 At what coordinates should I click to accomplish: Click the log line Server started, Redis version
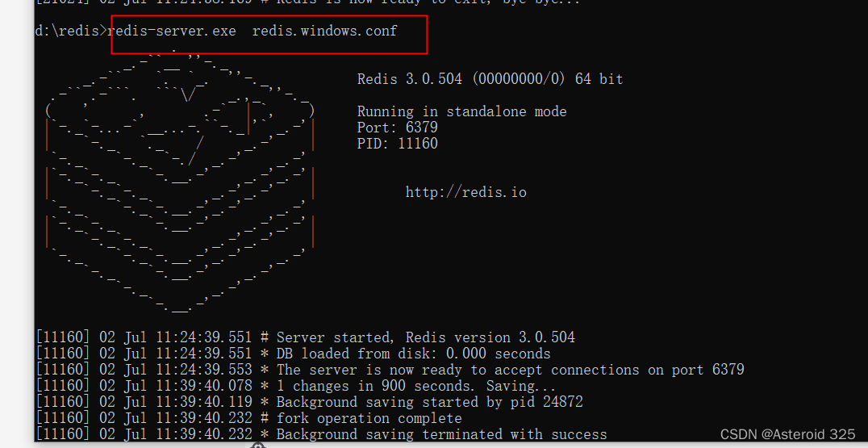pos(305,337)
